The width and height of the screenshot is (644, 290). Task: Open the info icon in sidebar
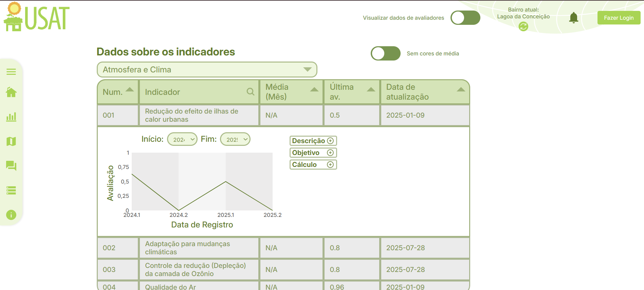click(11, 215)
